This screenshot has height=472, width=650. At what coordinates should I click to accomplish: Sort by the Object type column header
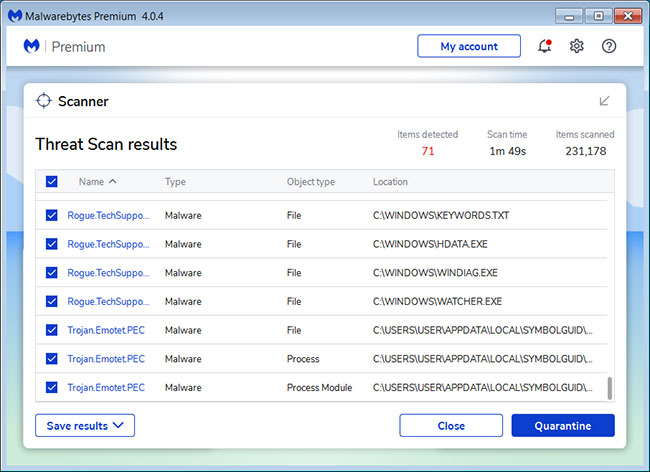[x=311, y=182]
